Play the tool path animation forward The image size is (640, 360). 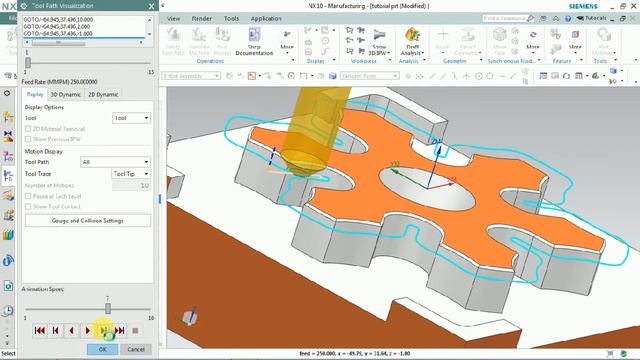pos(87,331)
